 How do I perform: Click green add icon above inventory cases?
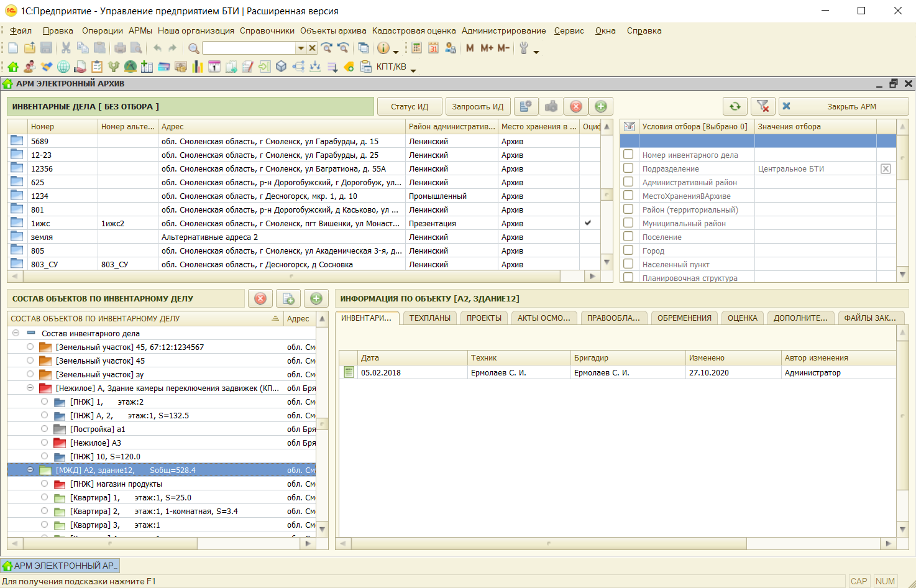601,106
